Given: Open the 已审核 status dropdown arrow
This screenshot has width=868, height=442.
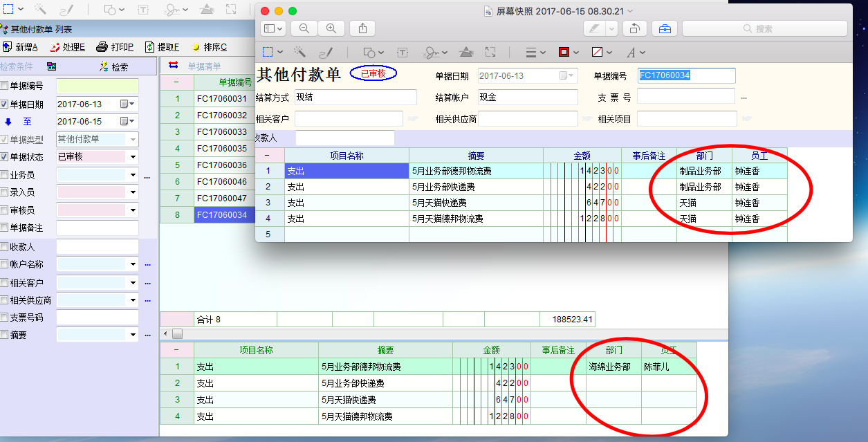Looking at the screenshot, I should [x=133, y=157].
